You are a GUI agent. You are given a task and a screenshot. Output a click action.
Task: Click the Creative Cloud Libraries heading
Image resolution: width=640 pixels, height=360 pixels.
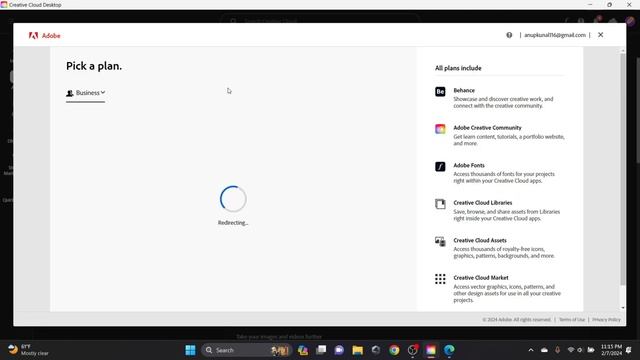click(482, 203)
